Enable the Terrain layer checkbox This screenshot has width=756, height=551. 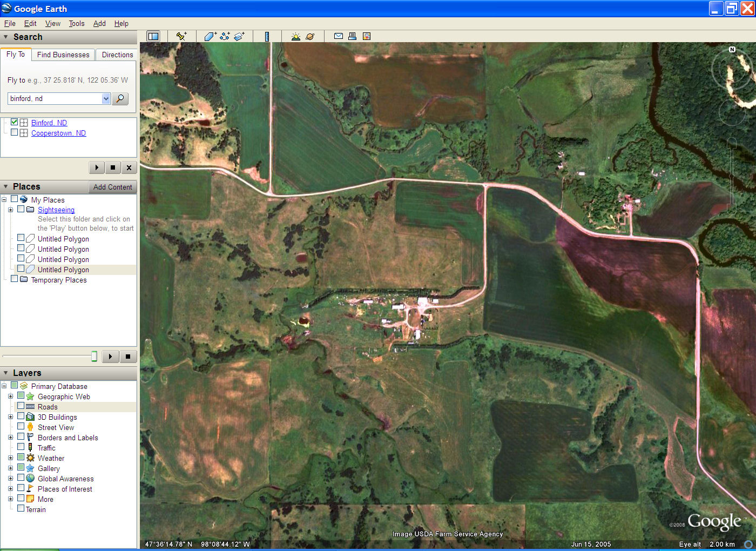tap(21, 509)
